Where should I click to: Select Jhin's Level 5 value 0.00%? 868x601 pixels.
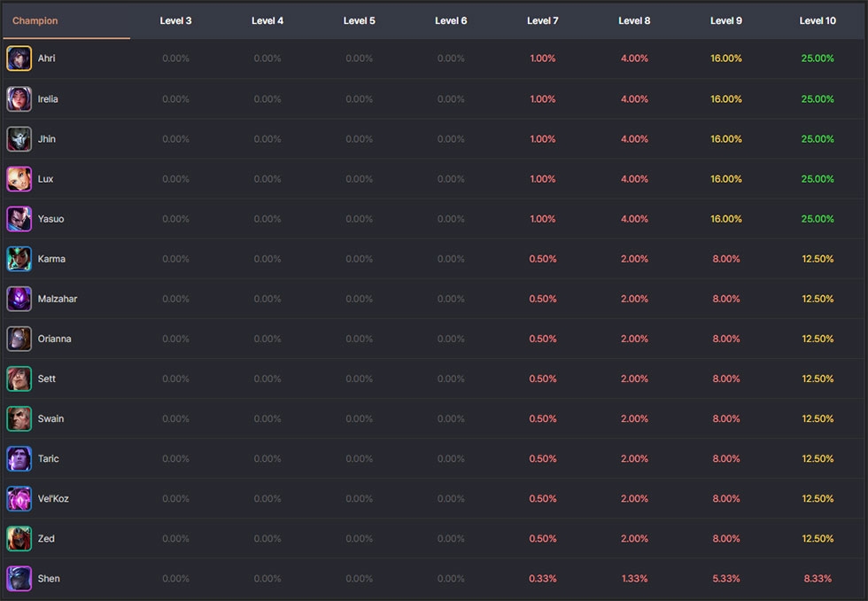coord(360,139)
